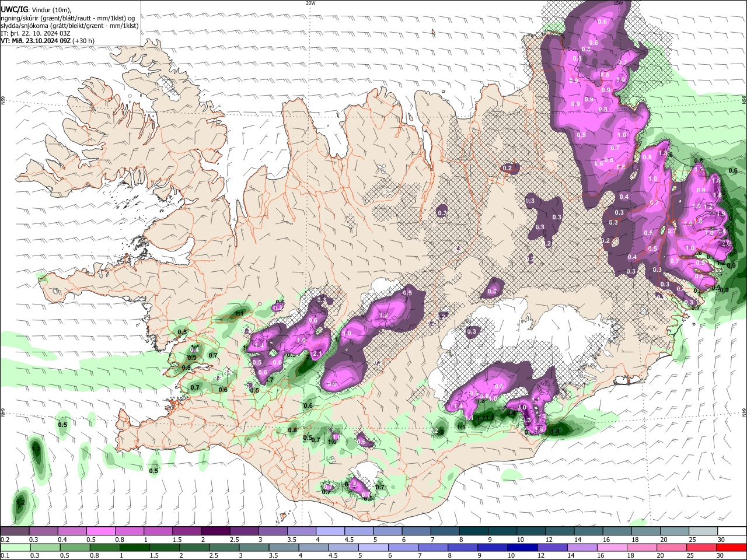This screenshot has height=560, width=747.
Task: Click the gray-green swatch labeled 3 in lower legend
Action: pos(254,547)
